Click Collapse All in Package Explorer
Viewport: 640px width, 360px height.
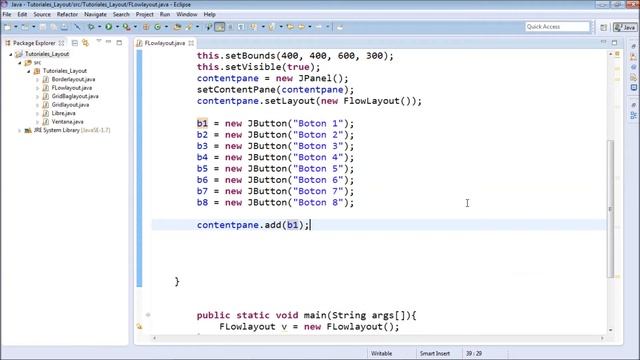[75, 42]
